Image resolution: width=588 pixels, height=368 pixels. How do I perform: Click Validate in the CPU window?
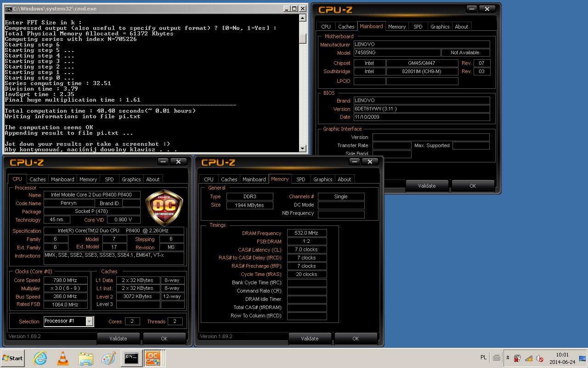coord(118,339)
